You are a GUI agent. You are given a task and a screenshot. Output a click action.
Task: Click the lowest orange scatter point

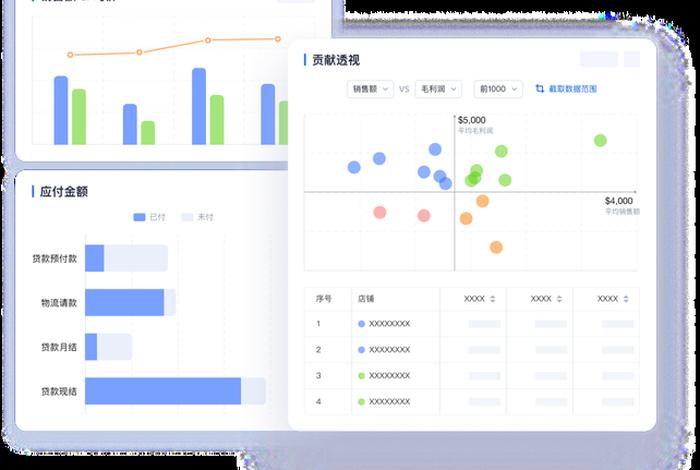point(496,247)
